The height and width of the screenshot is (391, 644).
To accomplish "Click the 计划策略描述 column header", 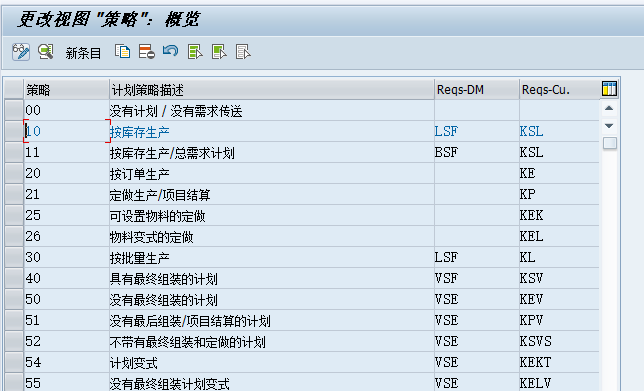I will coord(272,89).
